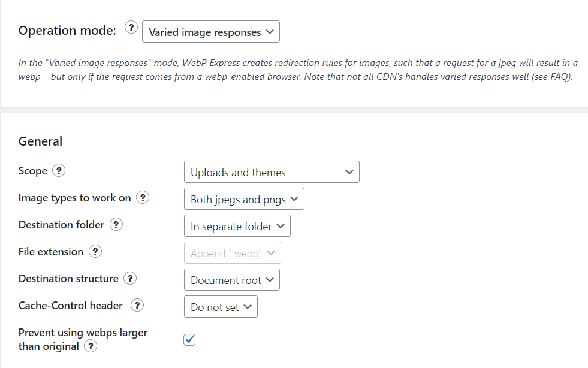Click the 'Operation mode:' label text
The image size is (588, 368).
[x=67, y=31]
